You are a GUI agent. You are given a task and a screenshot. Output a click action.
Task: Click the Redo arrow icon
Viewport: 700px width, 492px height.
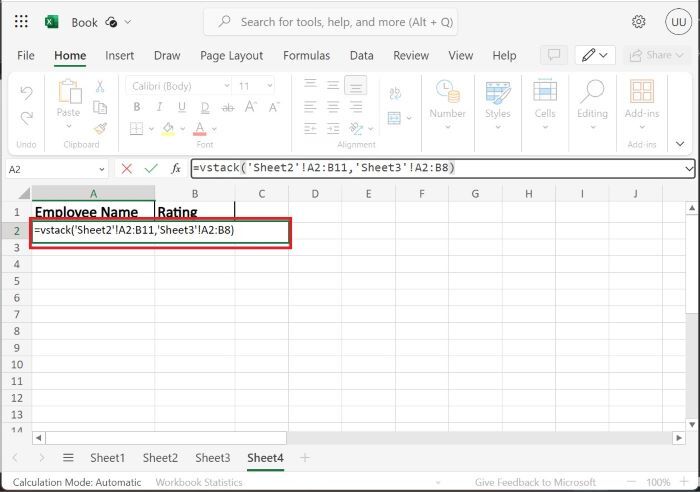pos(26,118)
